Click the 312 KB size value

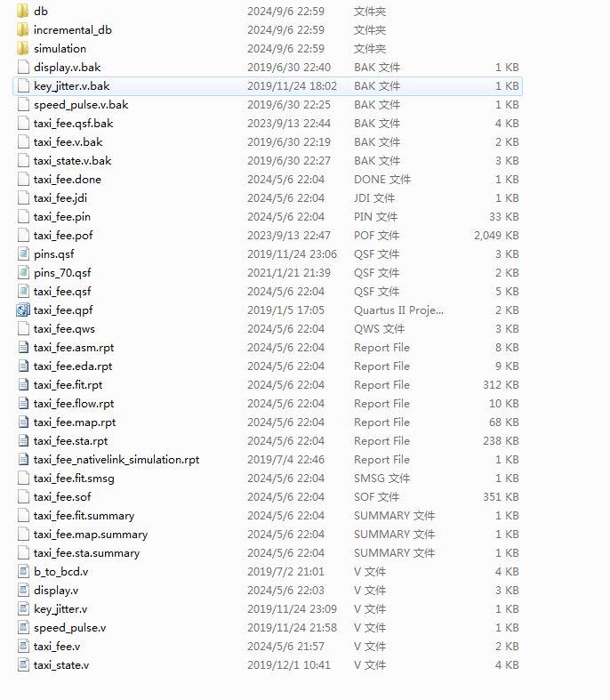tap(501, 385)
